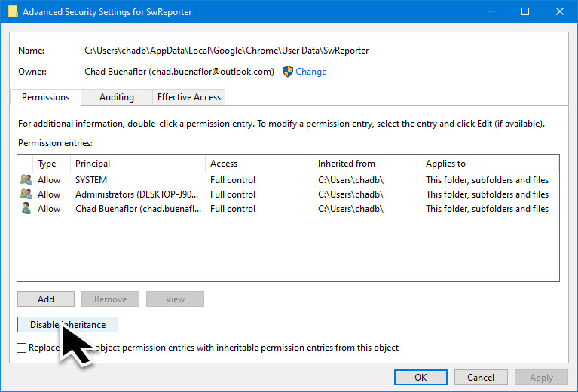Screen dimensions: 578x392
Task: Click the SwReporter folder path text
Action: (x=226, y=51)
